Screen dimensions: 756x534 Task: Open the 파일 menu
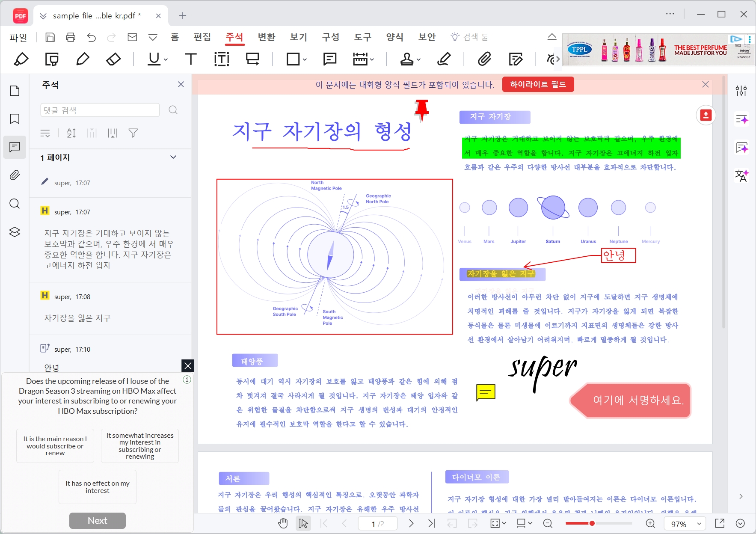[18, 38]
